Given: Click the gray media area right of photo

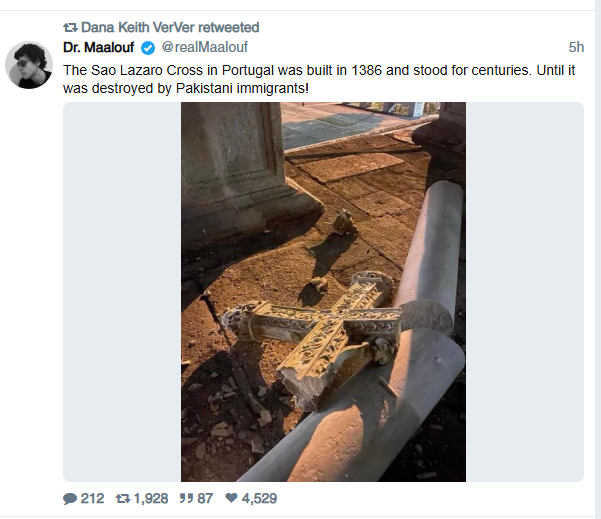Looking at the screenshot, I should tap(524, 292).
